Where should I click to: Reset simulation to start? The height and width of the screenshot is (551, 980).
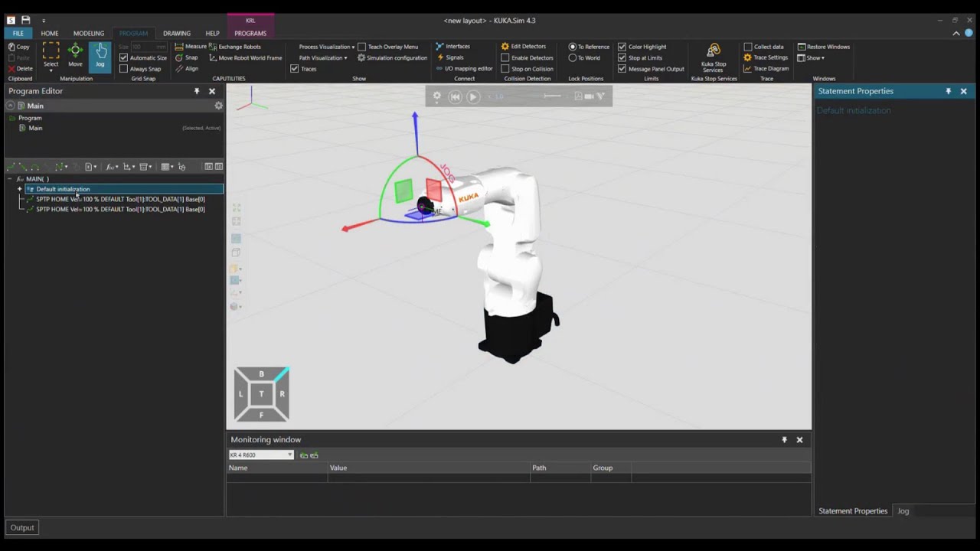(x=455, y=96)
